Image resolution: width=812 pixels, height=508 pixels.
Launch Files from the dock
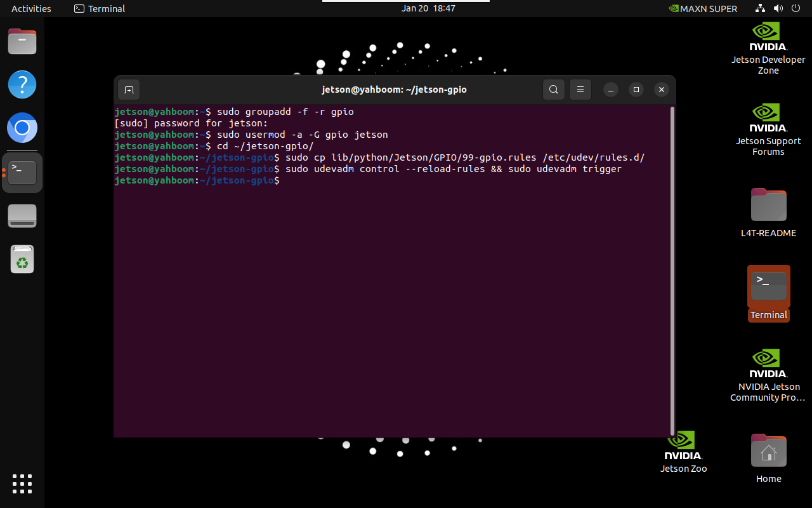click(x=22, y=42)
